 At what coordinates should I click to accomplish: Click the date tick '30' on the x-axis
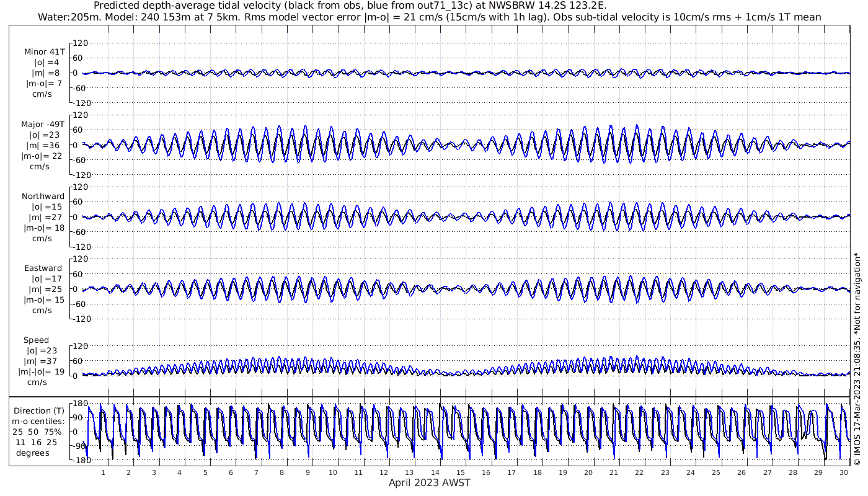coord(844,472)
